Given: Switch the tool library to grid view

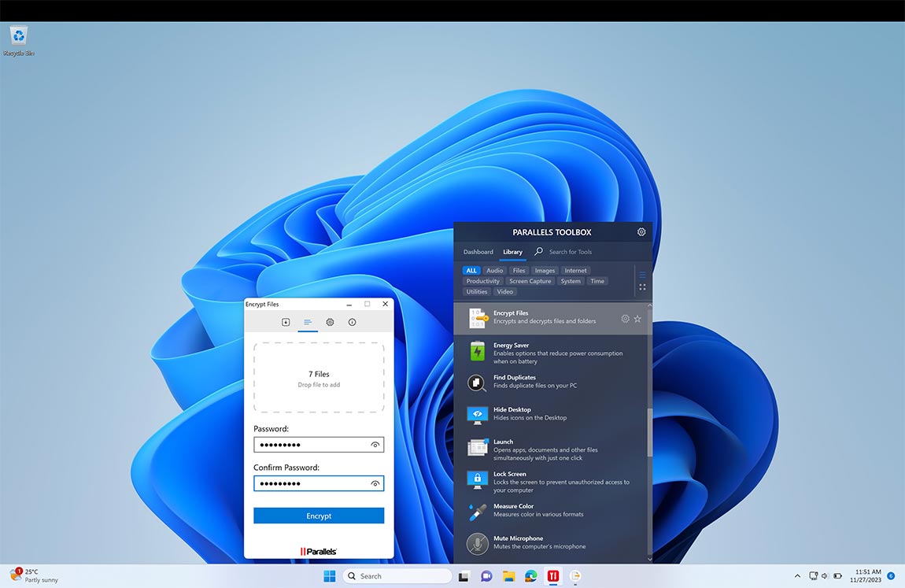Looking at the screenshot, I should (642, 287).
